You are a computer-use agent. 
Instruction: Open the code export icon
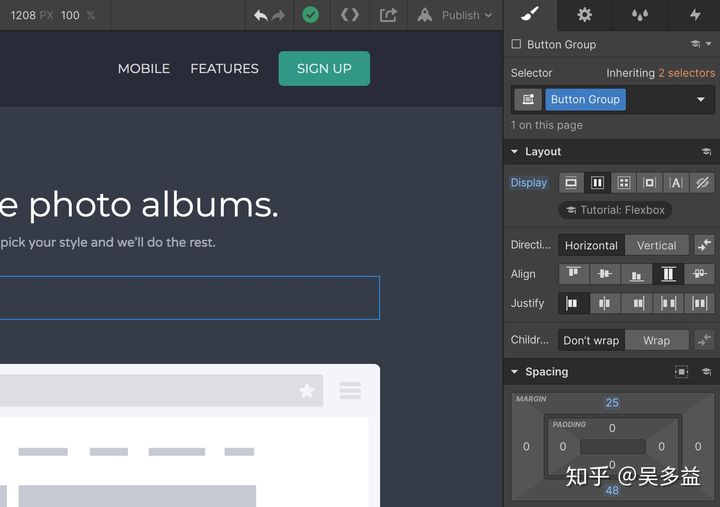click(x=349, y=15)
